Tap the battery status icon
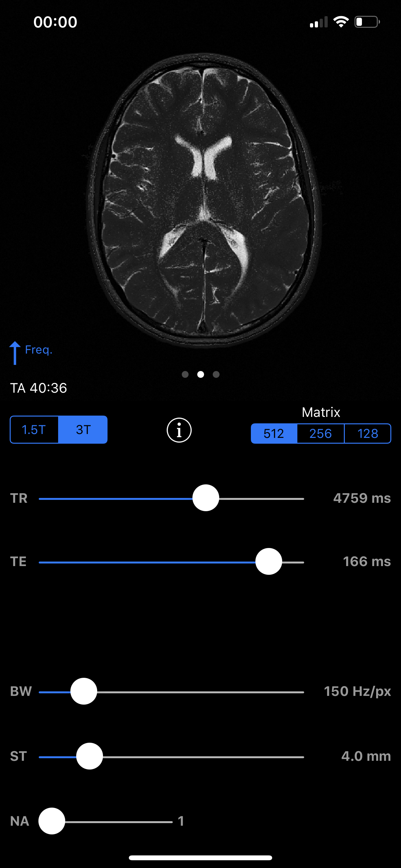Screen dimensions: 401x868 point(367,22)
